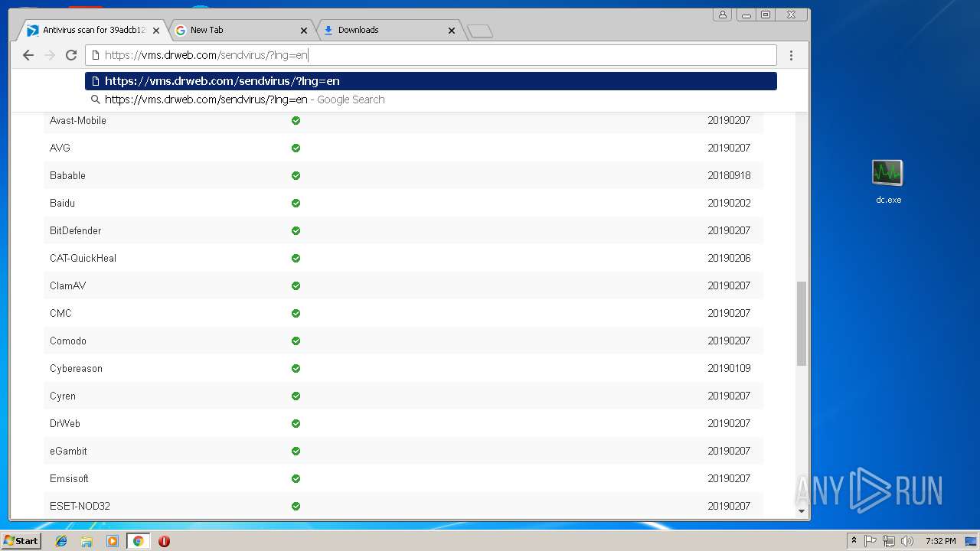980x551 pixels.
Task: Click the green check for Cybereason
Action: 296,368
